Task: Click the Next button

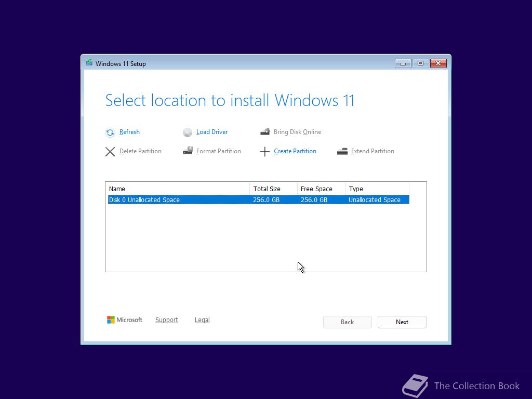Action: (402, 322)
